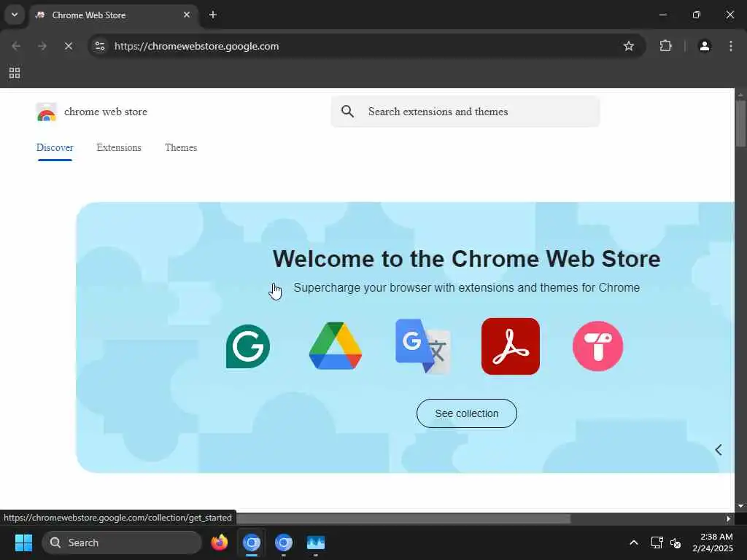747x560 pixels.
Task: Close the Chrome Web Store tab
Action: click(187, 15)
